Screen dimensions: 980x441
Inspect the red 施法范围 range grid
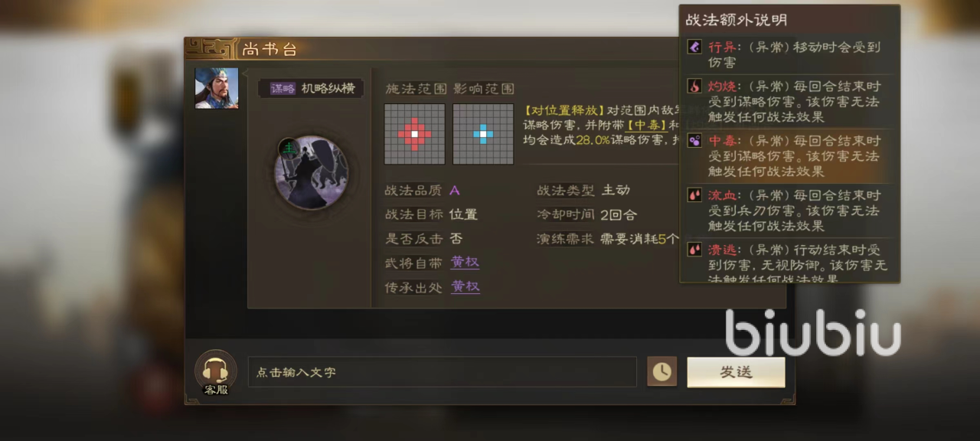point(414,134)
